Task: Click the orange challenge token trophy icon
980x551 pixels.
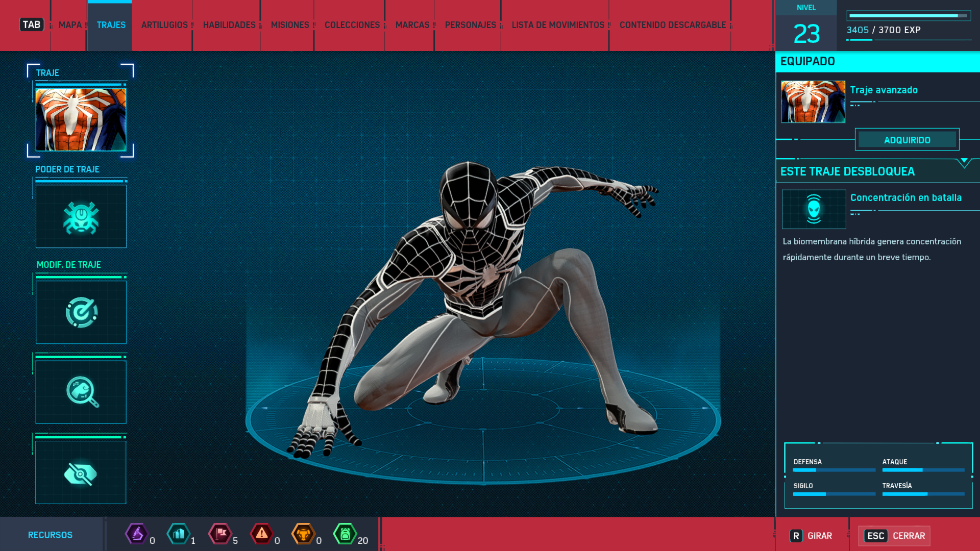Action: pyautogui.click(x=303, y=534)
